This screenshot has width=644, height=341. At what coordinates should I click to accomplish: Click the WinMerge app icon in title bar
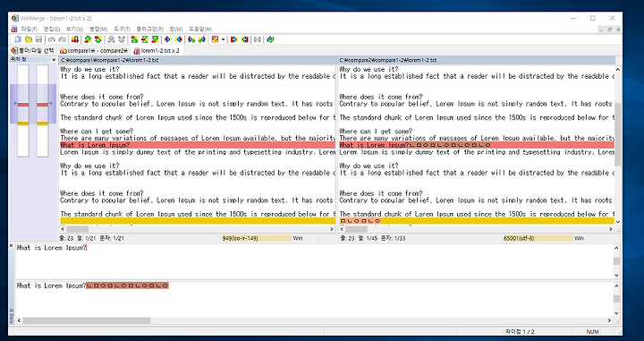15,18
